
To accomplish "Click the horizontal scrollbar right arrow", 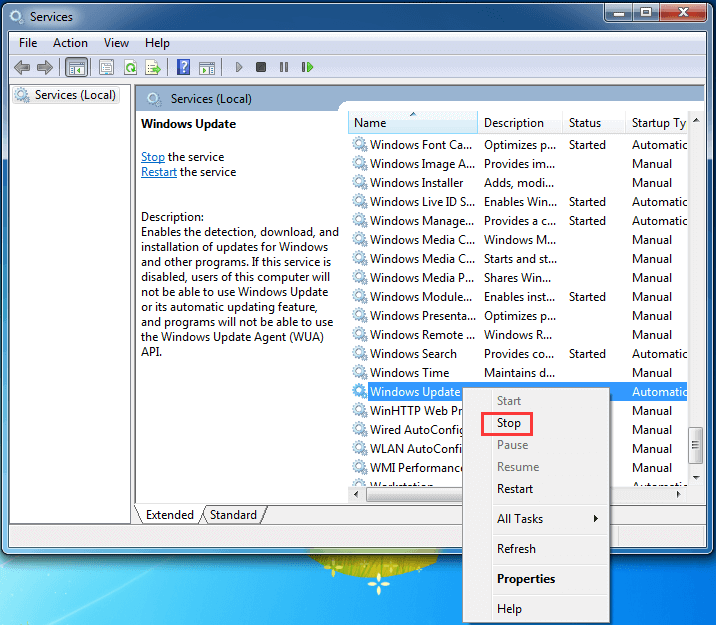I will pos(679,494).
